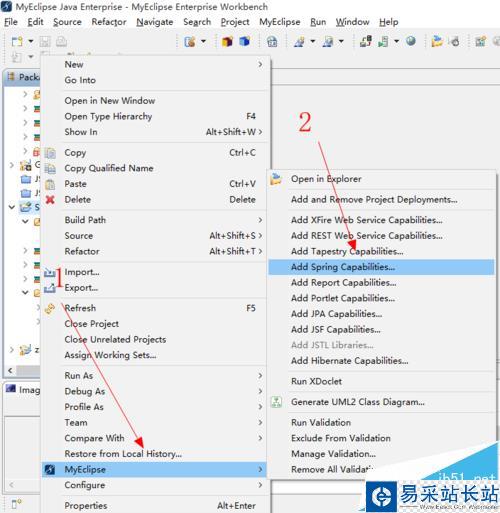
Task: Open dropdown arrow beside New toolbar icon
Action: 31,41
